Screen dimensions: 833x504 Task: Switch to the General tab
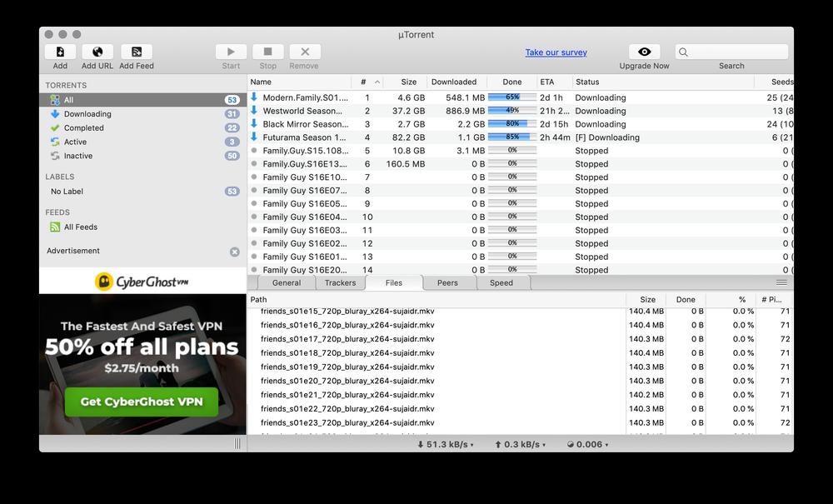click(287, 282)
